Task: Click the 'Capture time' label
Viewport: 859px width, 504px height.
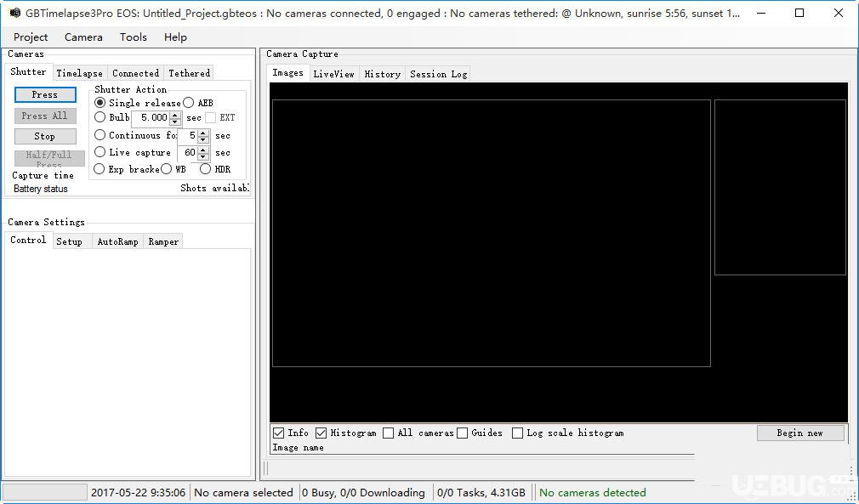Action: (x=43, y=176)
